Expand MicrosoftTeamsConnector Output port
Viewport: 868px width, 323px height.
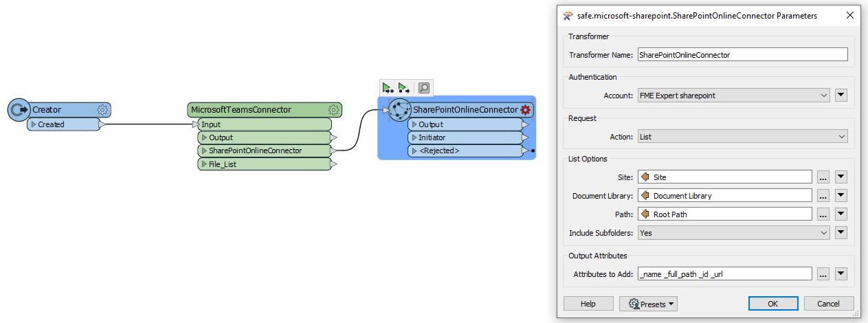click(x=204, y=137)
